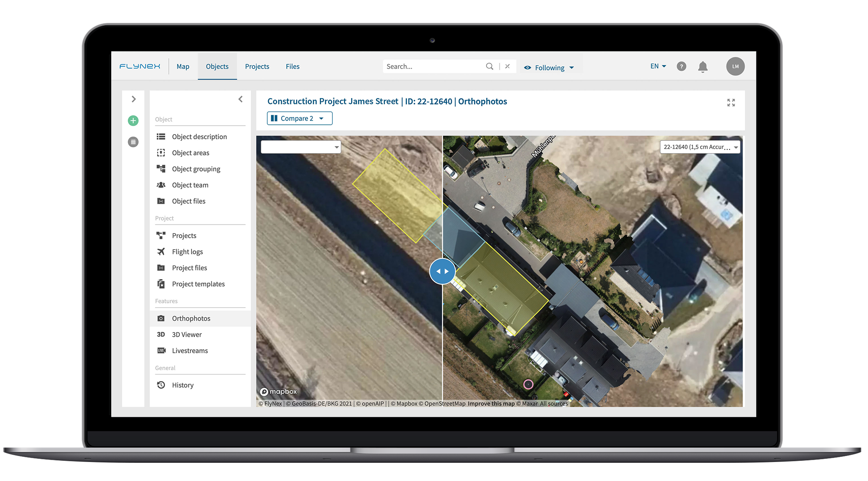Click the add new object green button
The image size is (868, 481).
(133, 120)
